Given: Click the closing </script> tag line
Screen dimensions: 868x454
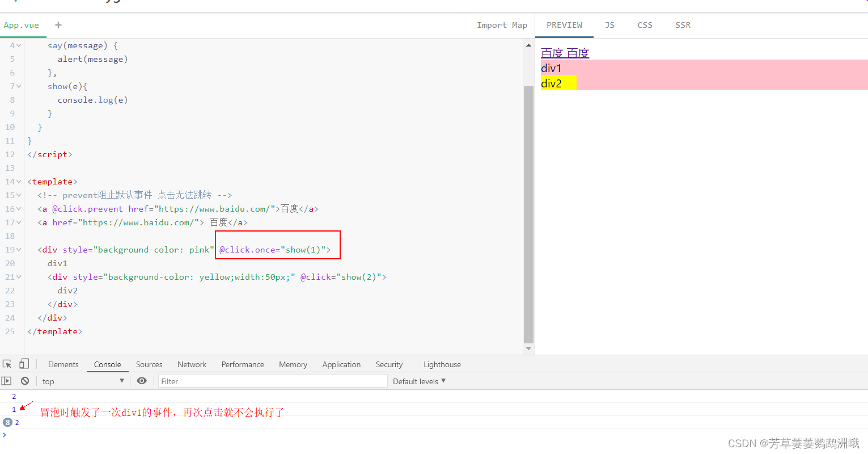Looking at the screenshot, I should point(50,154).
